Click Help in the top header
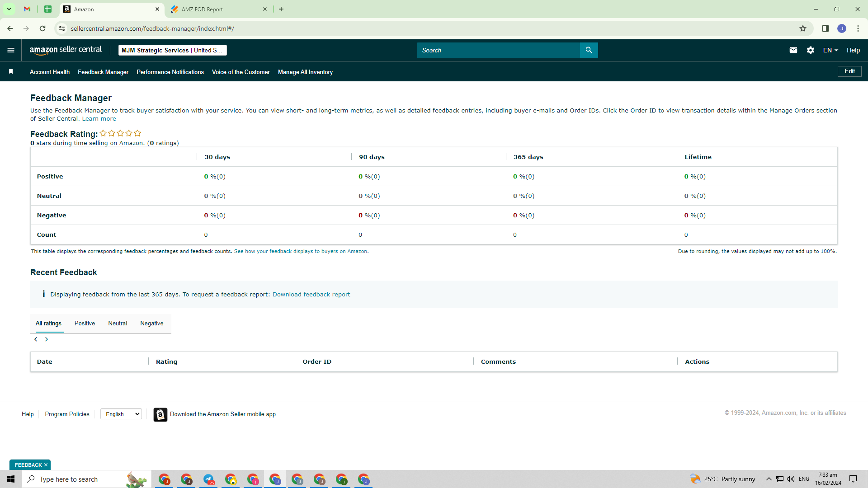The height and width of the screenshot is (488, 868). tap(853, 50)
